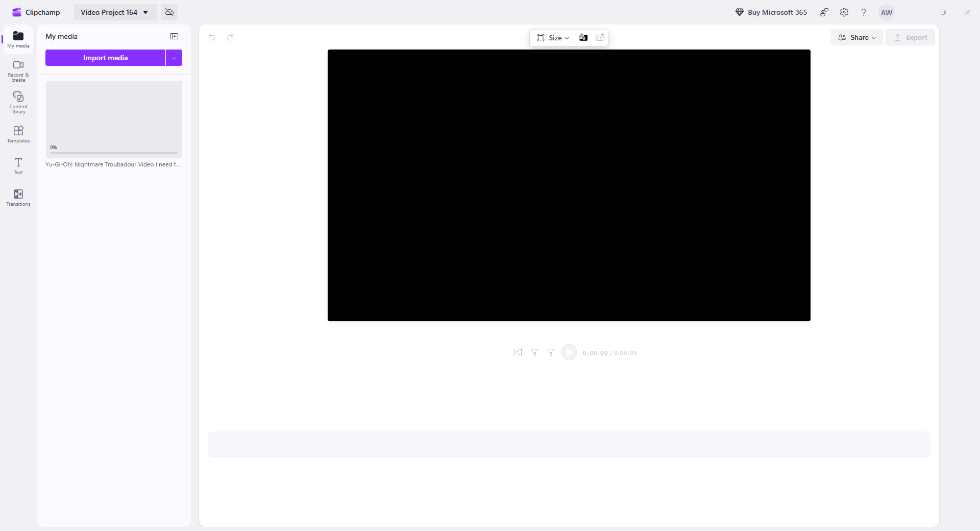Screen dimensions: 980x531
Task: Restore down the Clipchamp window
Action: (943, 12)
